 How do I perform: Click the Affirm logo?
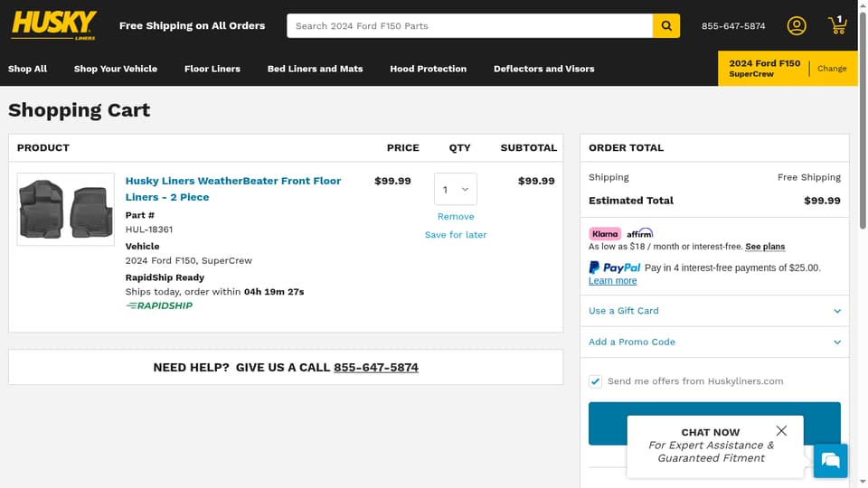639,233
